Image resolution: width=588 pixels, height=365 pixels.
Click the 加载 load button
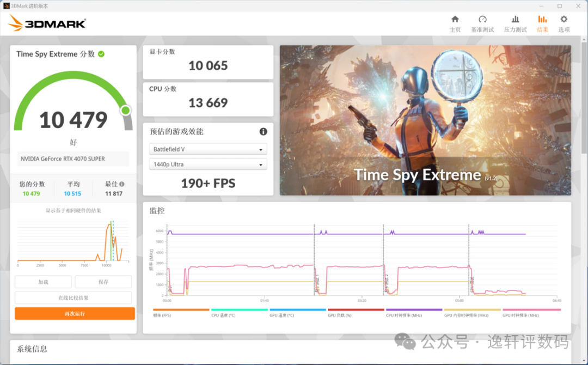point(43,282)
